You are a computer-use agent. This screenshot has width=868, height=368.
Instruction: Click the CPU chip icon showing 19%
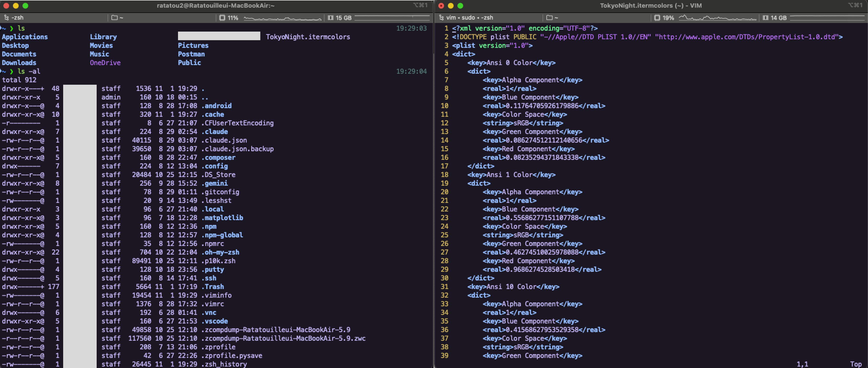coord(657,18)
